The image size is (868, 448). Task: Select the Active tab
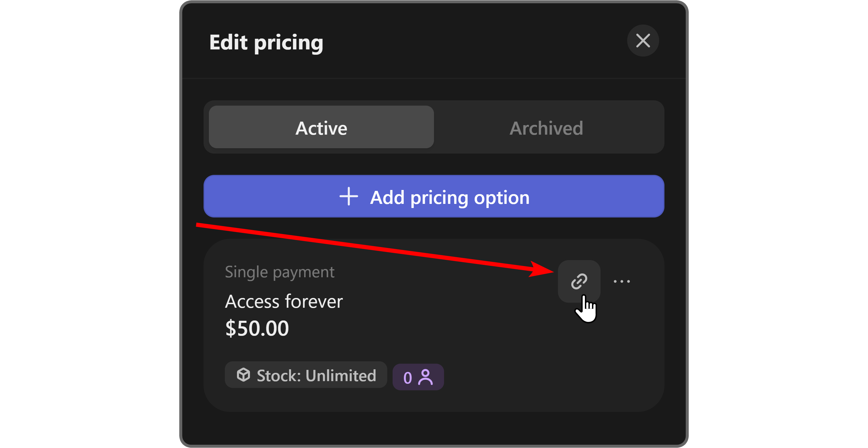tap(321, 128)
